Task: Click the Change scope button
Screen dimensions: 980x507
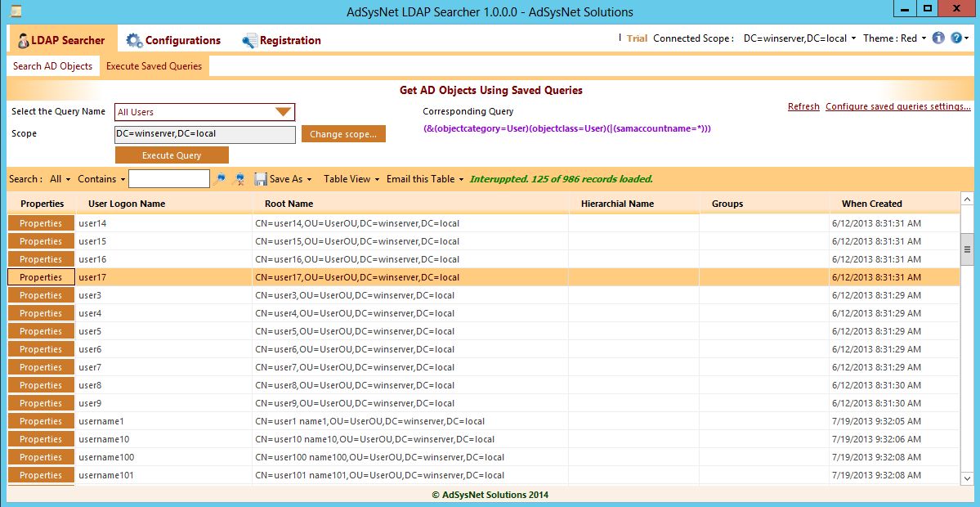Action: [x=343, y=134]
